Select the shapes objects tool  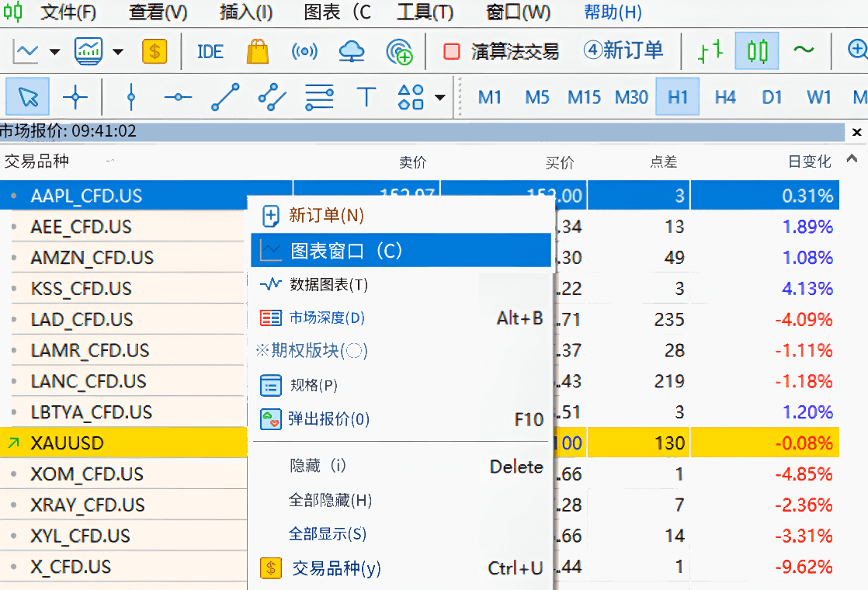(411, 97)
